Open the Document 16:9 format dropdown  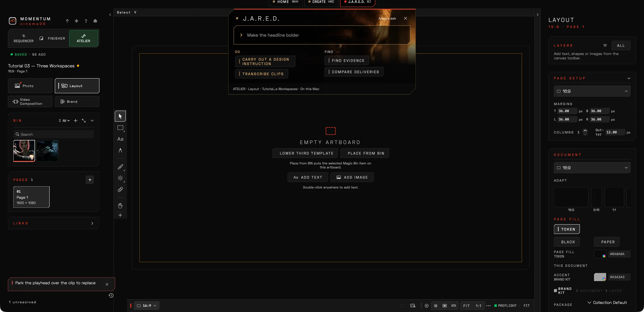click(592, 168)
